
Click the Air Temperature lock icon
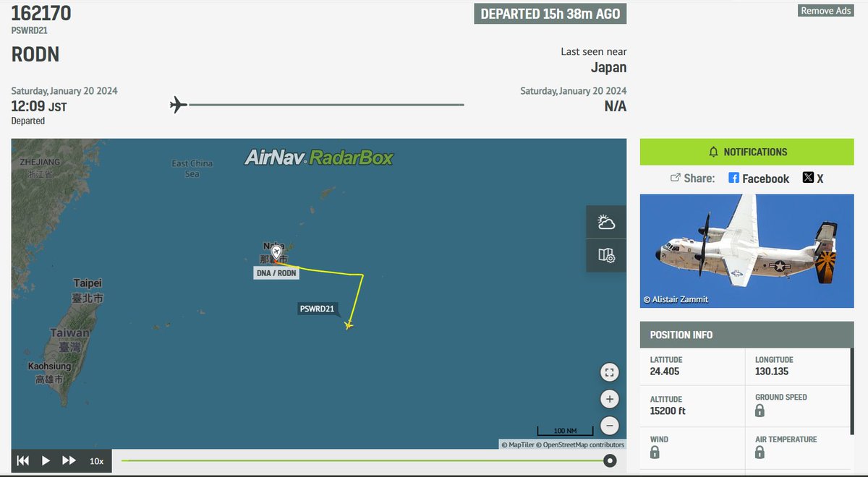759,452
